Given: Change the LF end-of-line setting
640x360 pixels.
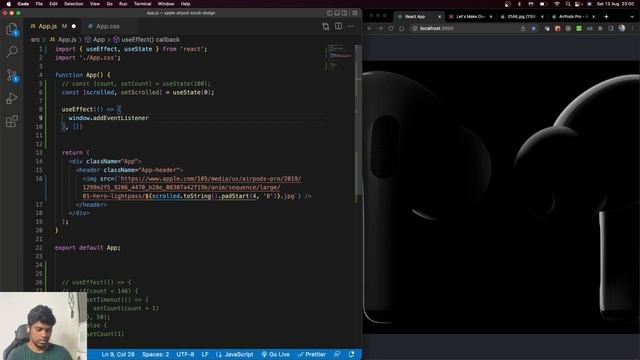Looking at the screenshot, I should pos(205,354).
